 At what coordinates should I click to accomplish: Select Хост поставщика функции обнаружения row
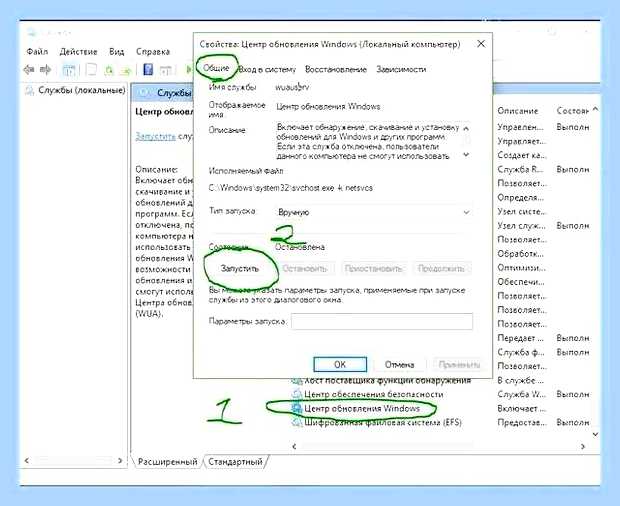387,380
